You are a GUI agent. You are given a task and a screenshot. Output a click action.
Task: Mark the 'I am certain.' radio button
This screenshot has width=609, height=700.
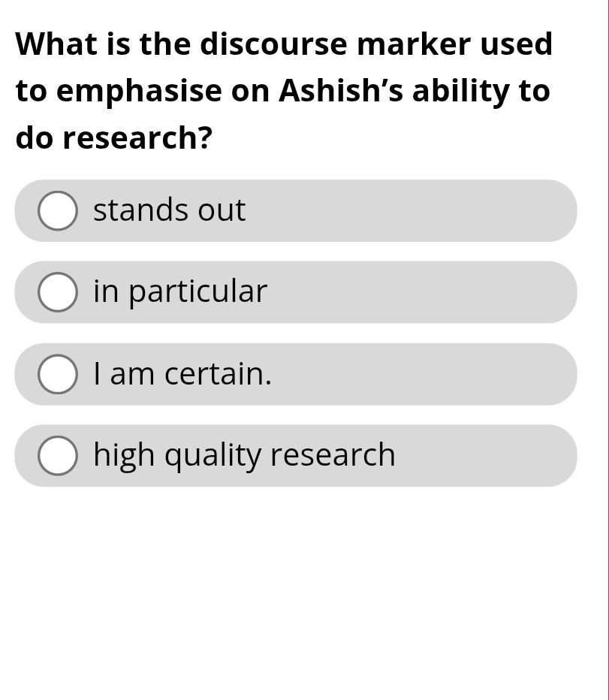(x=58, y=374)
